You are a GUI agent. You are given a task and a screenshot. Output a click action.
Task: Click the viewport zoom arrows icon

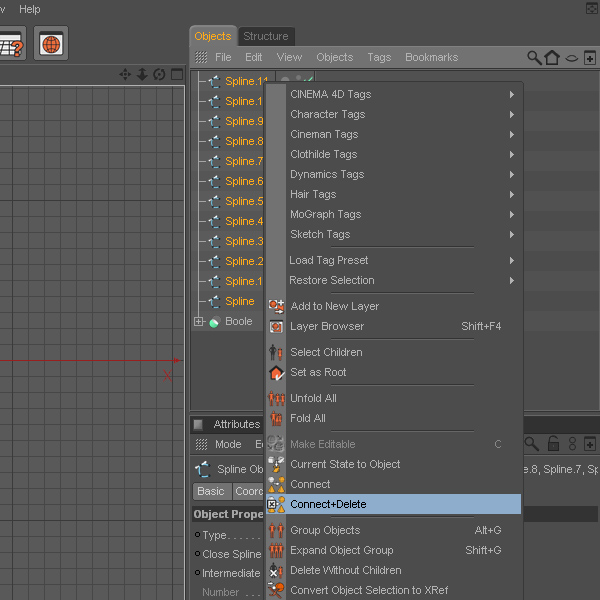coord(142,74)
